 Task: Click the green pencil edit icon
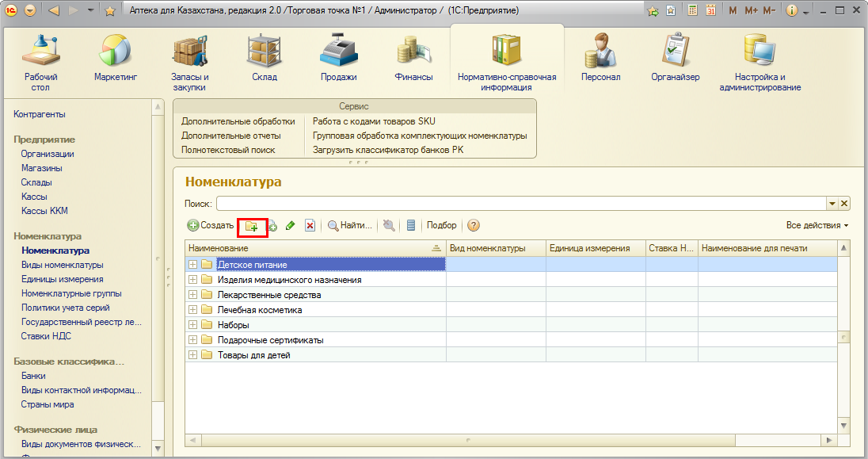click(x=290, y=226)
